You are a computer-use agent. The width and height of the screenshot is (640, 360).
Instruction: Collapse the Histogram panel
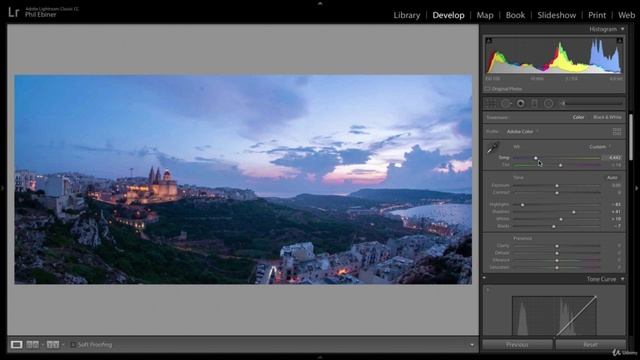click(x=622, y=29)
